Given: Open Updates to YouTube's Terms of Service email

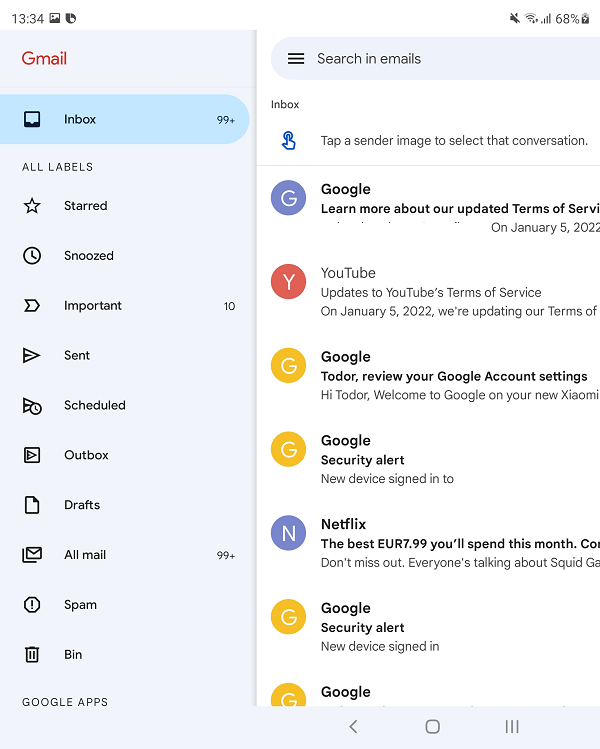Looking at the screenshot, I should point(429,291).
